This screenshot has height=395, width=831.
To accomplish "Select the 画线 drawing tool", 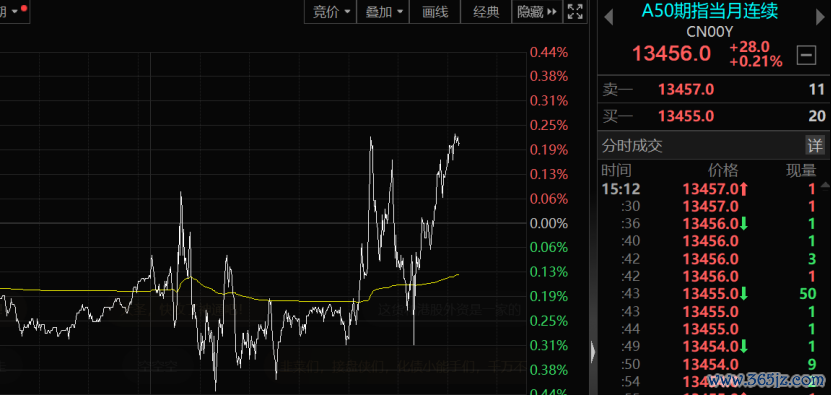I will (435, 12).
